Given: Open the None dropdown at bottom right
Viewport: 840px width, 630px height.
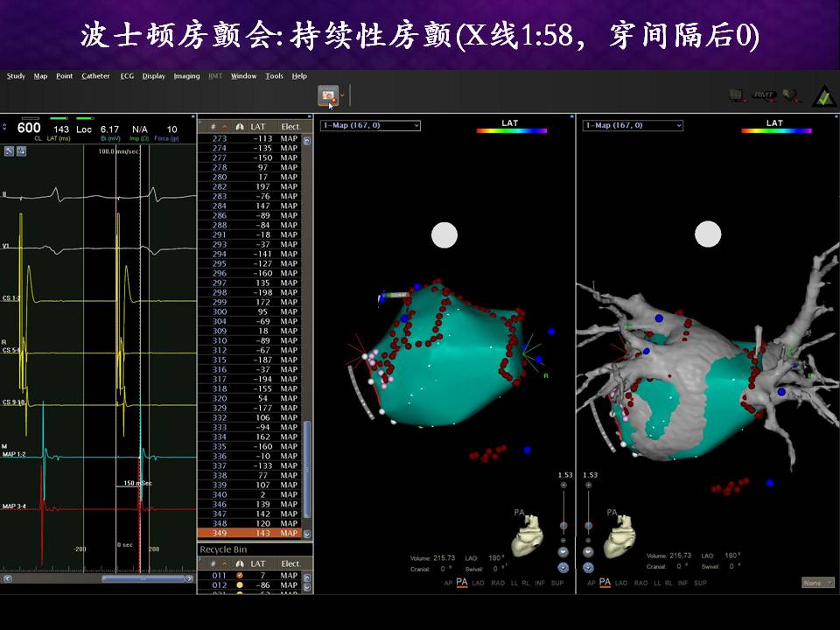Looking at the screenshot, I should coord(817,583).
